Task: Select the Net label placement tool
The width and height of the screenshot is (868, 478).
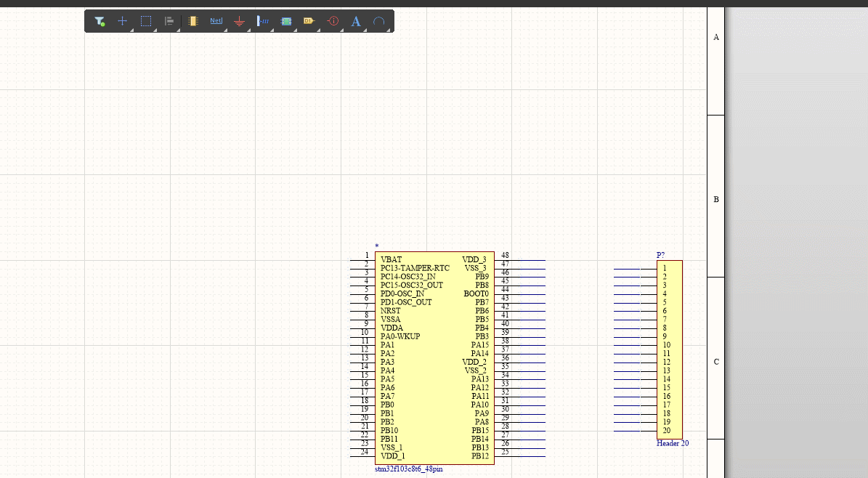Action: point(216,21)
